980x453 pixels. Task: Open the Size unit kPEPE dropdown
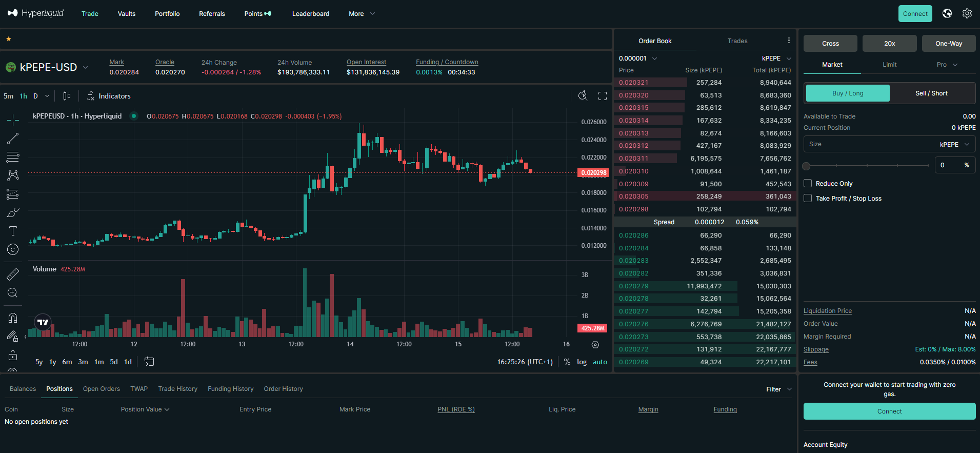(x=954, y=145)
